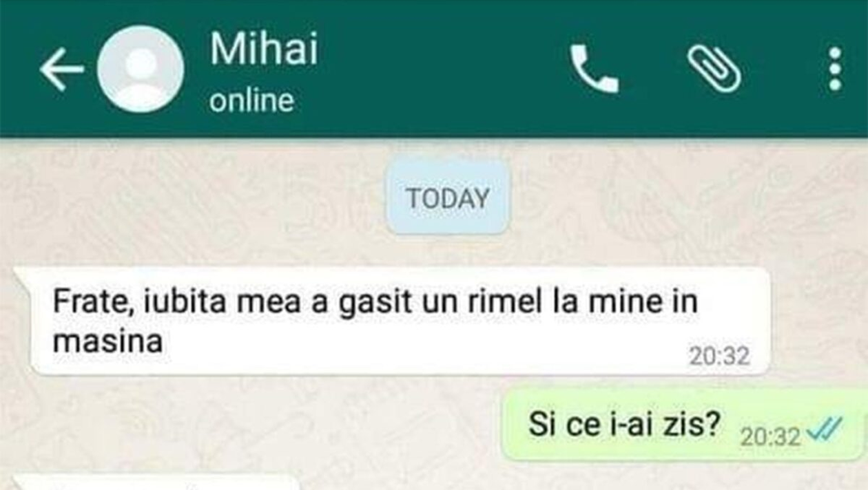Screen dimensions: 868x490
Task: Tap the 20:32 timestamp on the sent message
Action: pyautogui.click(x=770, y=436)
